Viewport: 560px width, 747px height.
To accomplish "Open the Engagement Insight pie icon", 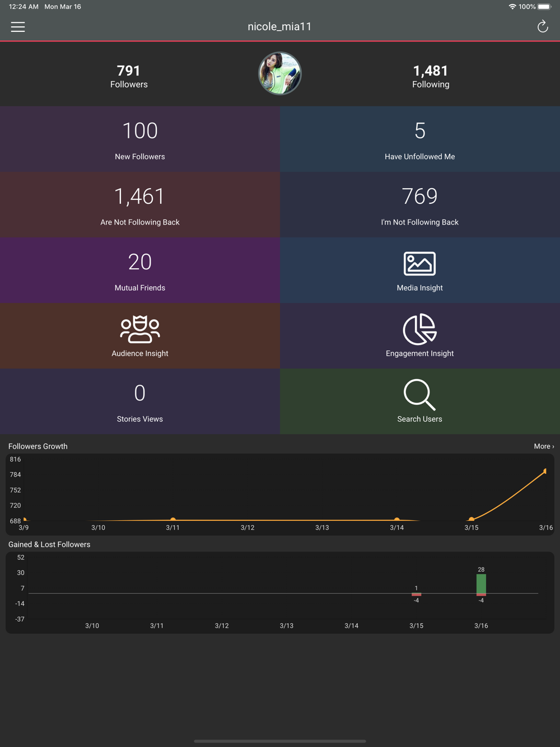I will point(419,329).
